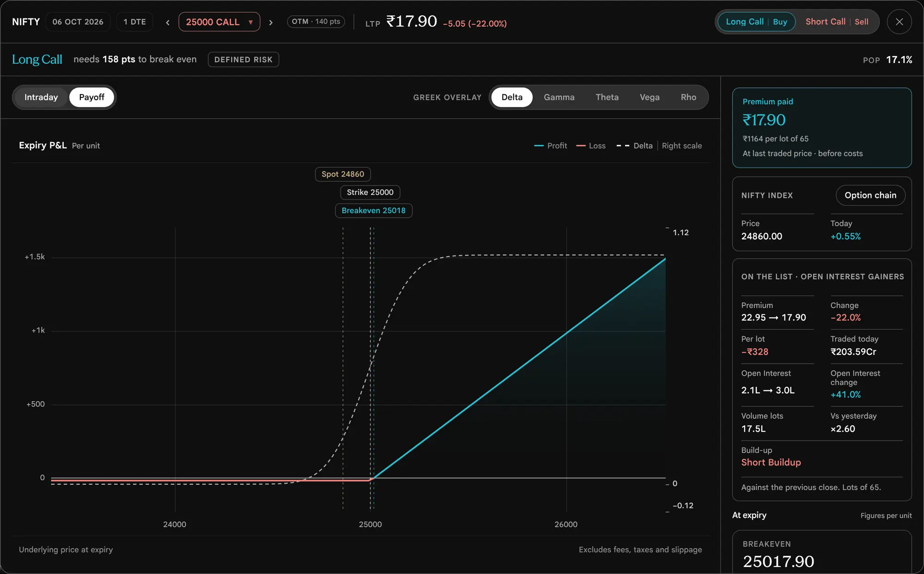Click the Premium paid ₹17.90 card

(x=822, y=128)
